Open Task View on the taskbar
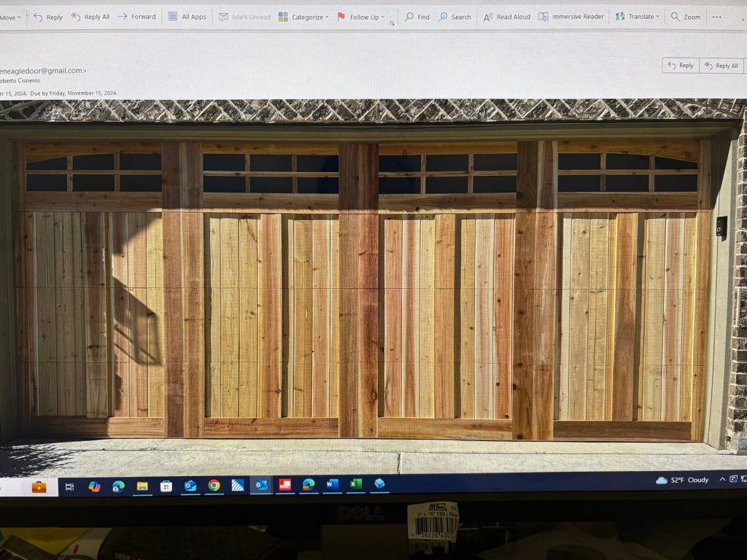The width and height of the screenshot is (747, 560). [70, 486]
